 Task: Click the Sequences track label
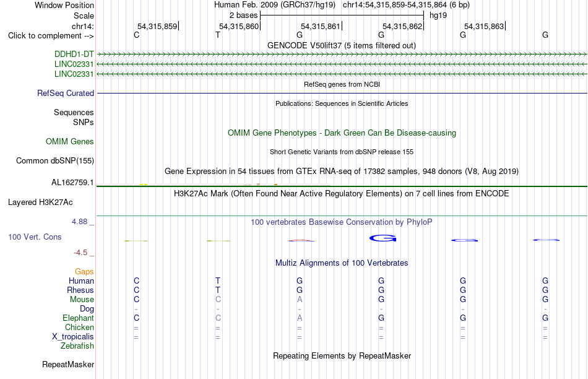pos(74,112)
